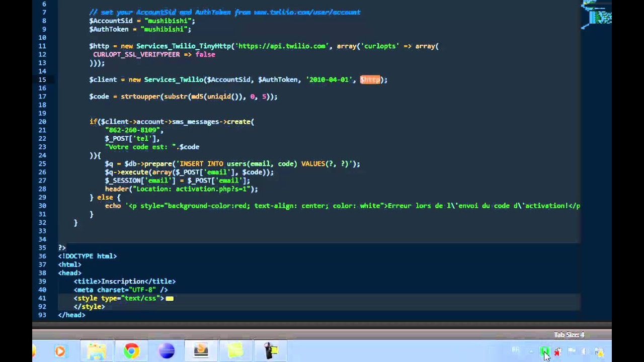Open File Explorer from the taskbar

[x=96, y=351]
